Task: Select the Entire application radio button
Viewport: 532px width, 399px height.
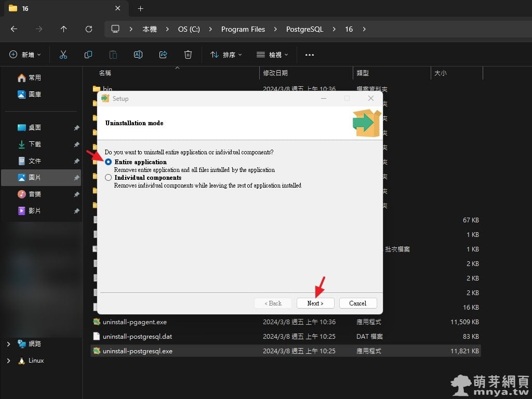Action: [108, 162]
